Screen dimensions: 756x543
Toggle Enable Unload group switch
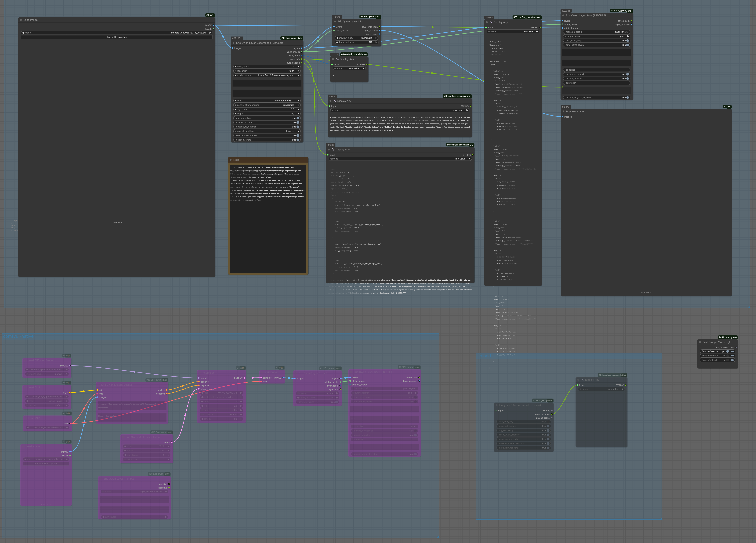click(728, 360)
